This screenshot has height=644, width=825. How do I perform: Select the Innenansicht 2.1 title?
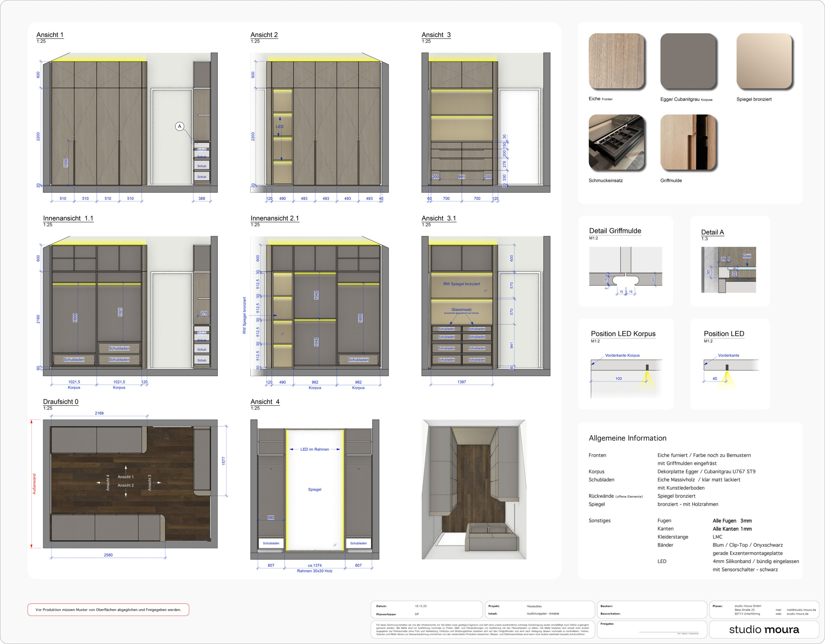[x=275, y=218]
